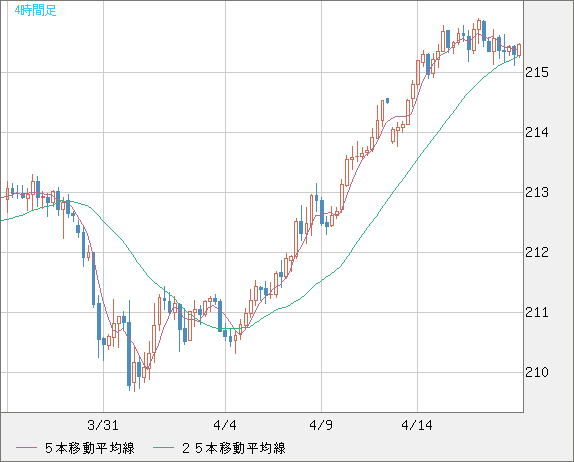
Task: Click the 214 price axis label
Action: (537, 132)
